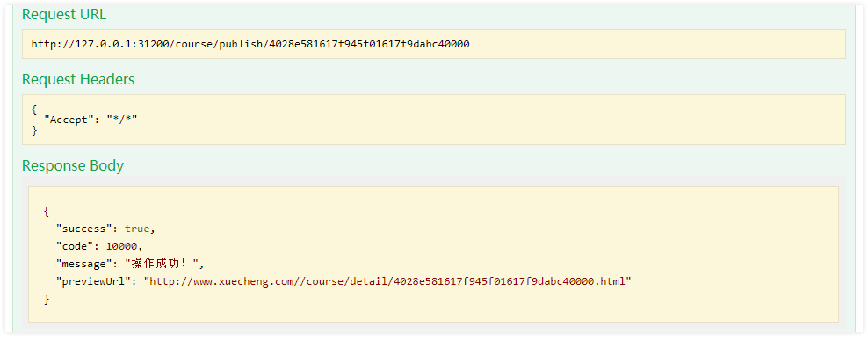Select the "previewUrl" key
Image resolution: width=868 pixels, height=364 pixels.
pyautogui.click(x=93, y=282)
